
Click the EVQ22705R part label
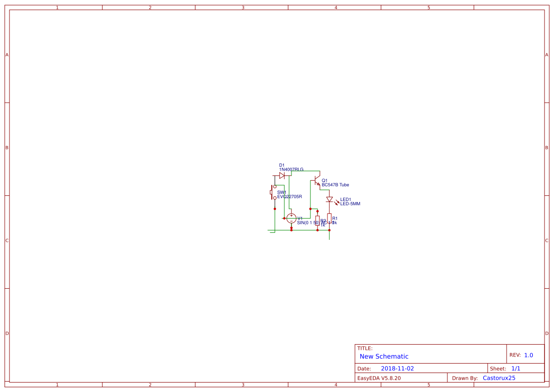tap(290, 197)
